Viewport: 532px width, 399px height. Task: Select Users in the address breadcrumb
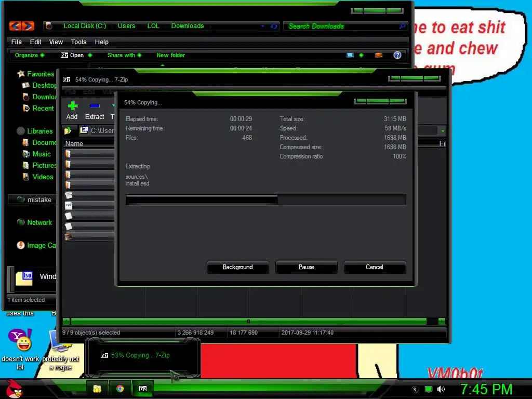point(126,26)
